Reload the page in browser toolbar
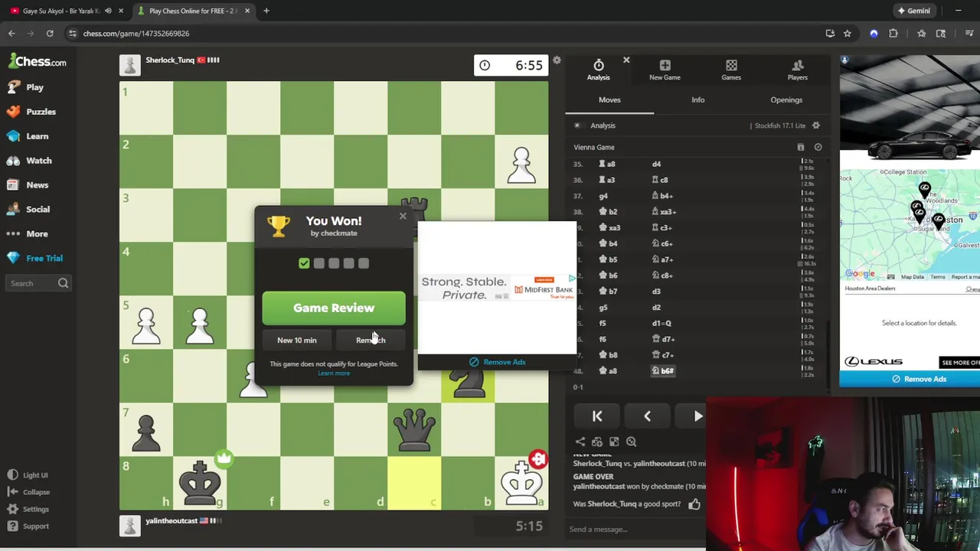This screenshot has height=551, width=980. click(x=50, y=33)
